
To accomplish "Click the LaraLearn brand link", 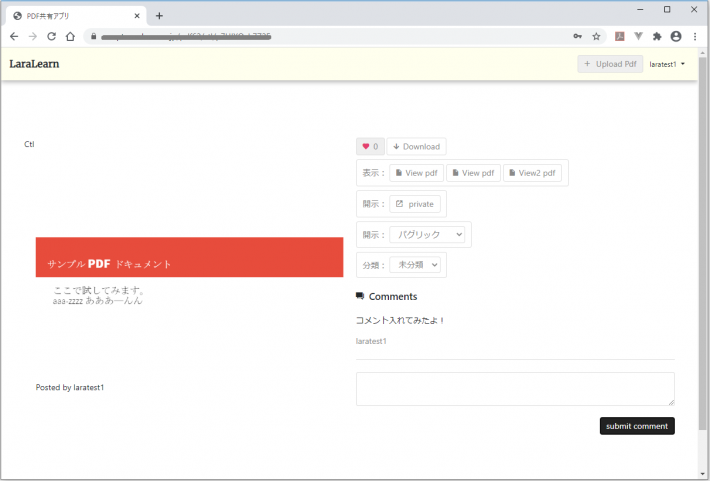I will 34,64.
